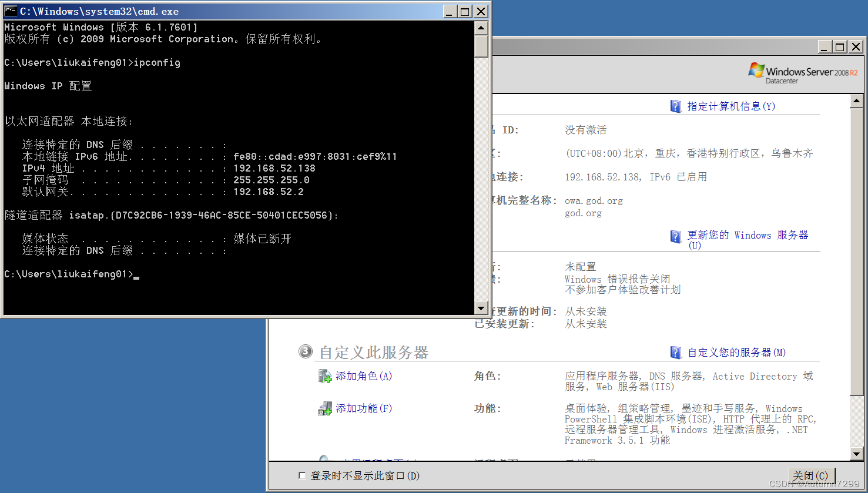Viewport: 868px width, 493px height.
Task: Click help icon beside 指定计算机信息(Y)
Action: 676,106
